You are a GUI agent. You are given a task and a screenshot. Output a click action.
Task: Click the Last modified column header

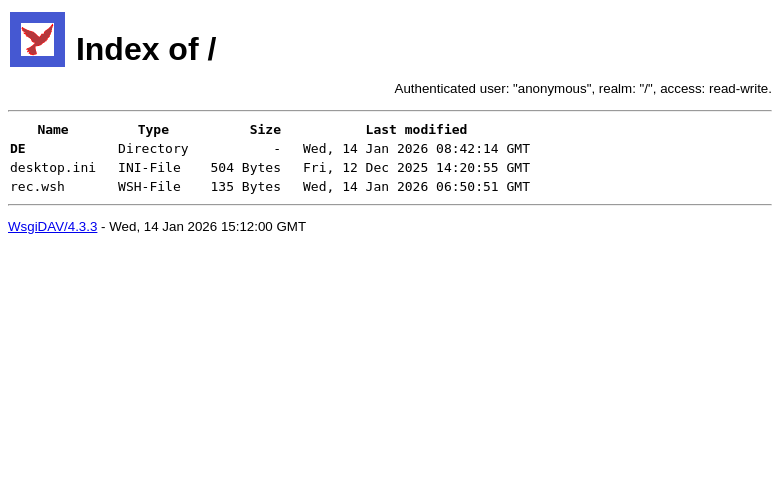416,130
